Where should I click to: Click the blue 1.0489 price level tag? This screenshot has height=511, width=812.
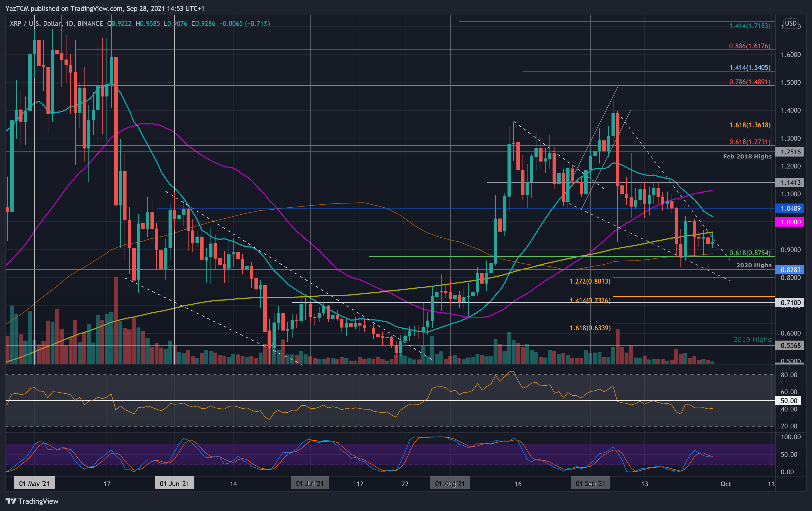[790, 208]
